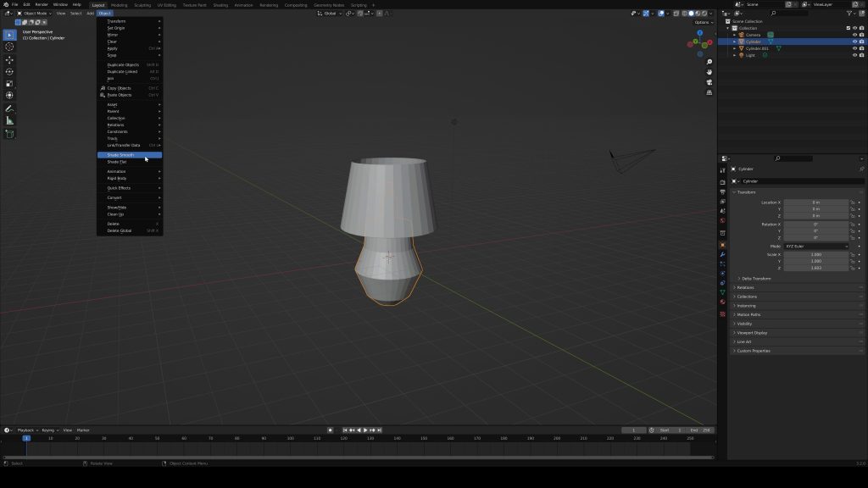The height and width of the screenshot is (488, 868).
Task: Hide Cylinder.001 with its eye toggle
Action: pos(854,48)
